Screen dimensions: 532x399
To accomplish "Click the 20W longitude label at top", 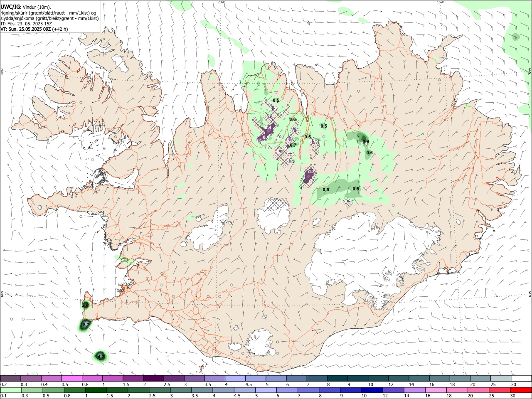I will point(221,2).
